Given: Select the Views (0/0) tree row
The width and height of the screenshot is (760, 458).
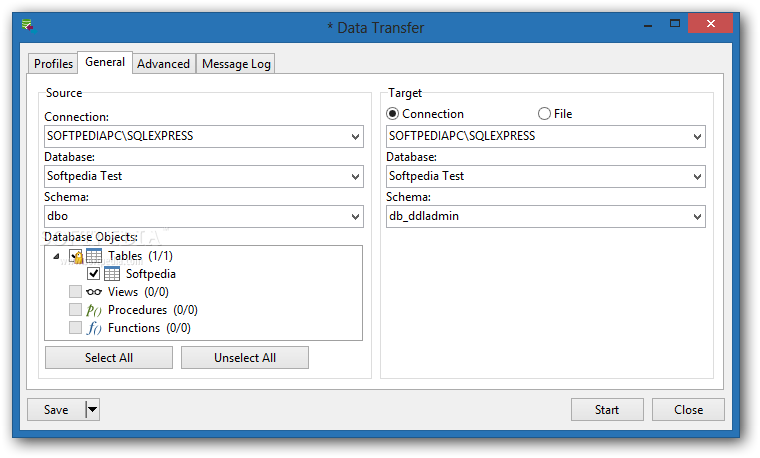Looking at the screenshot, I should [x=138, y=292].
